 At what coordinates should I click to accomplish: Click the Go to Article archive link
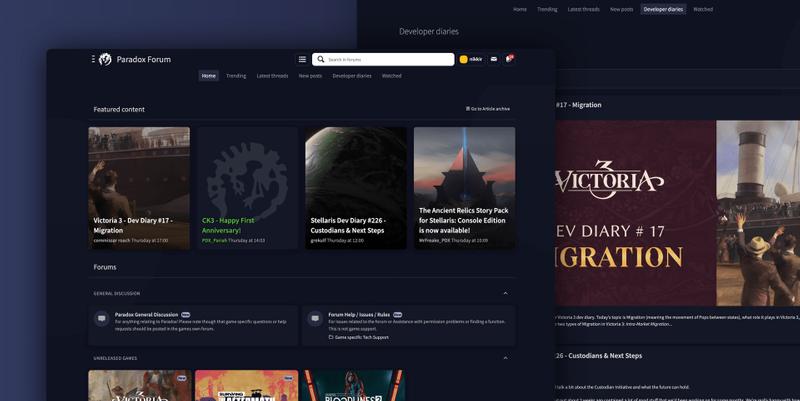tap(488, 109)
